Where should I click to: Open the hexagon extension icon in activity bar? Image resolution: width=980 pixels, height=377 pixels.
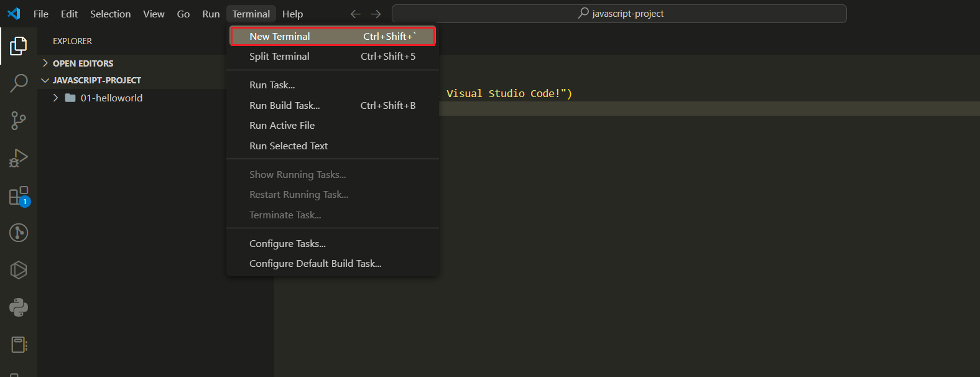point(19,270)
